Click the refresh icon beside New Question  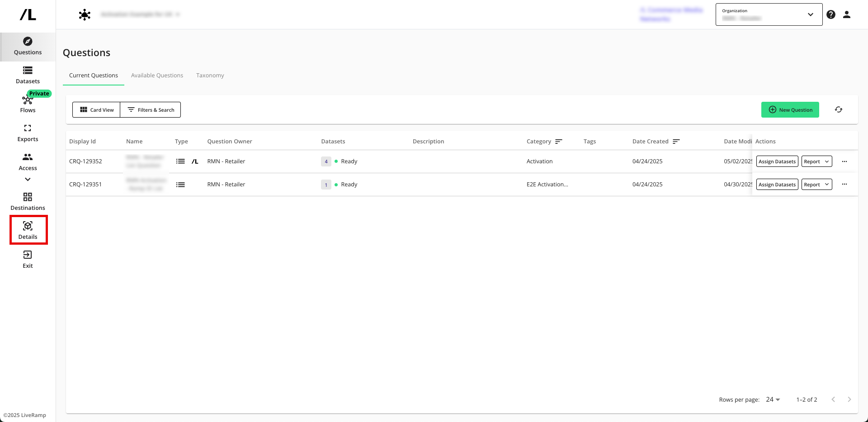point(839,110)
